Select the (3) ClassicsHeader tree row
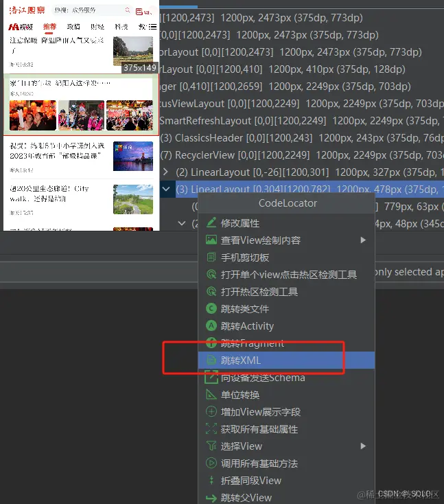 pos(302,138)
